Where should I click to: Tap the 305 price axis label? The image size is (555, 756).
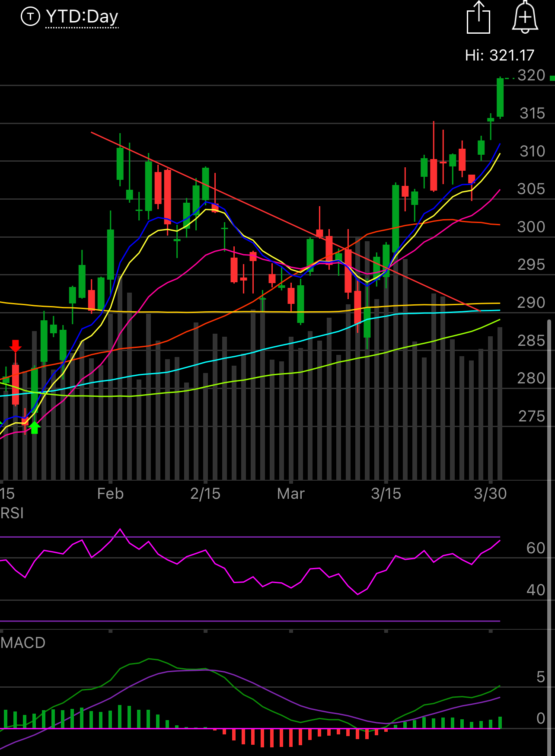pyautogui.click(x=531, y=189)
